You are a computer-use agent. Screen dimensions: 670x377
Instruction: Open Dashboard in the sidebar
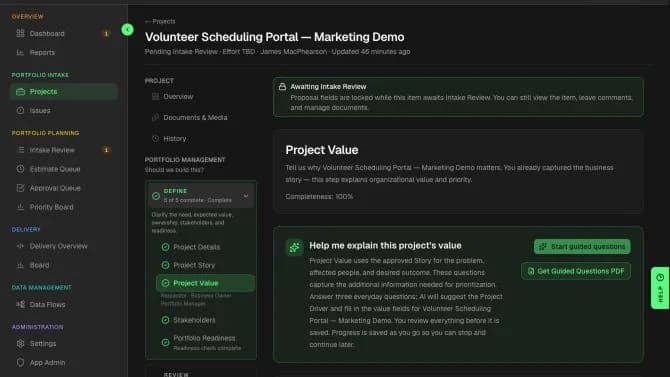(63, 33)
